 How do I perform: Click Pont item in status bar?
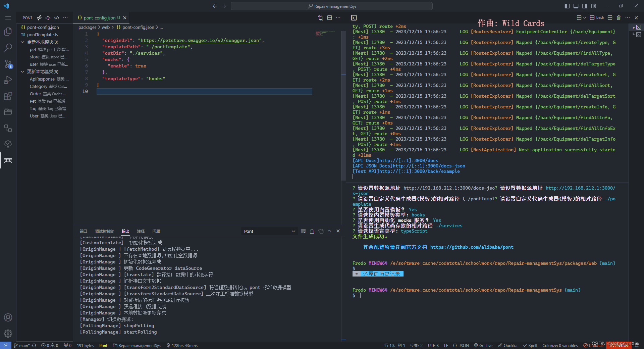103,345
